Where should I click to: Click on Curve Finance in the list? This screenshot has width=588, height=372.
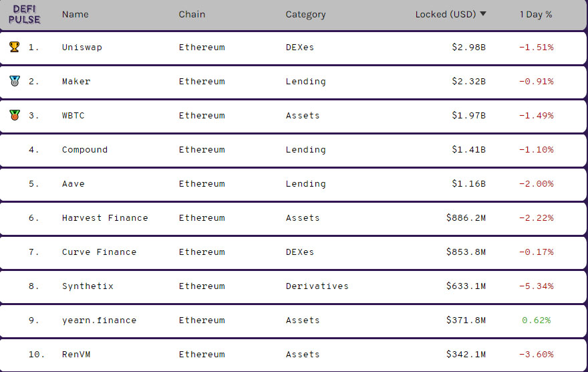point(99,252)
